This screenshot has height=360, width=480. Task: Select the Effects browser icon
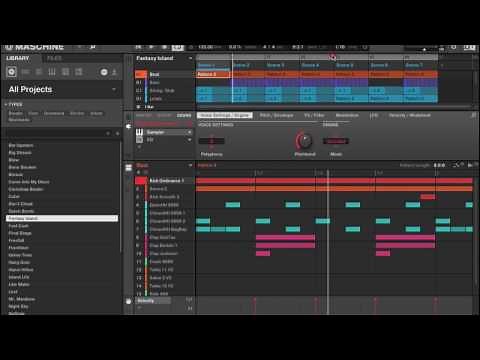(x=65, y=72)
